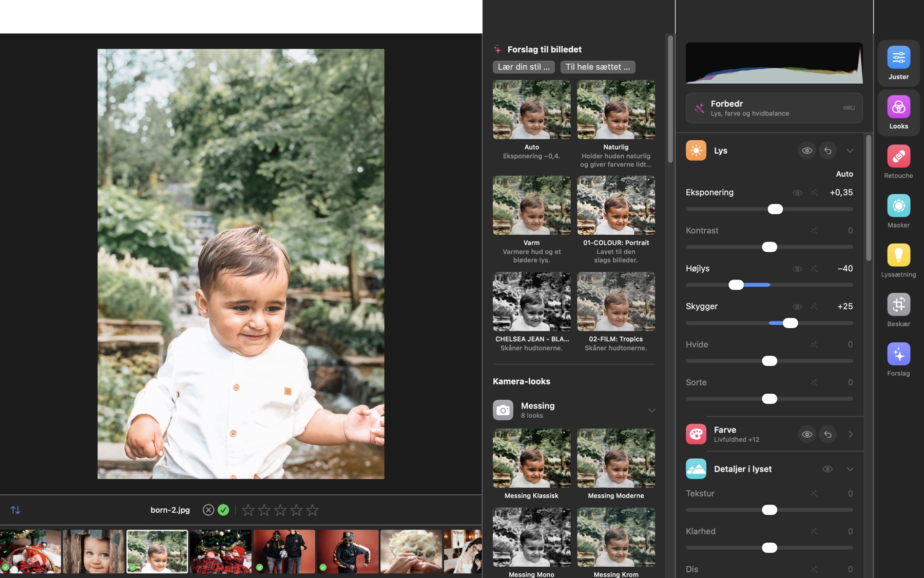Open the Lyssætning relight tool
The height and width of the screenshot is (578, 924).
898,260
